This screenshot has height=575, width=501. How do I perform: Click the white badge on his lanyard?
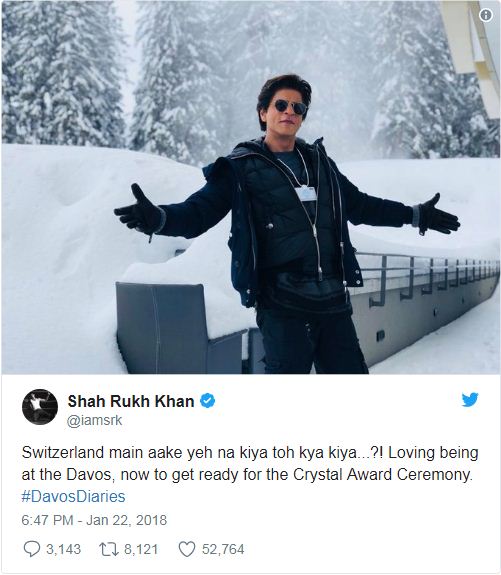(x=306, y=193)
